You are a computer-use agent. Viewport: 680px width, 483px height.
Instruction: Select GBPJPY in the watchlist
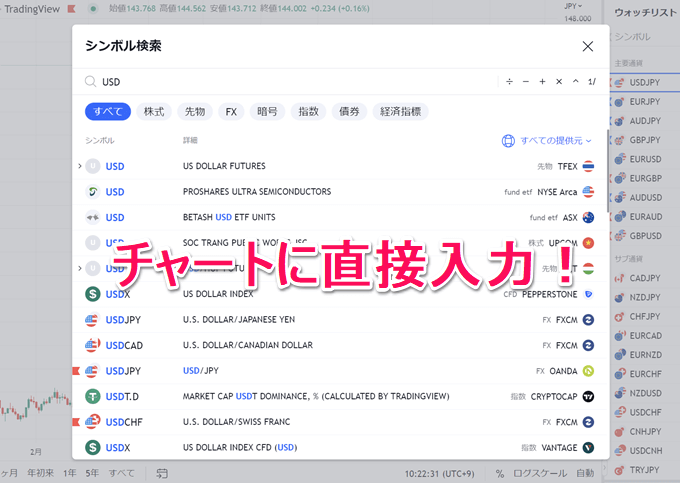tap(645, 140)
